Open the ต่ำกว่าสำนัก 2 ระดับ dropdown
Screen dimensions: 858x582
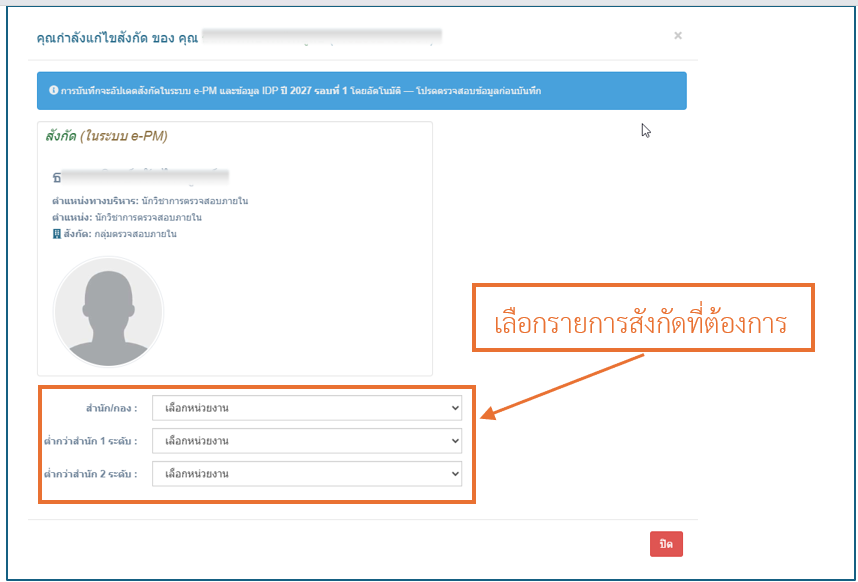pyautogui.click(x=307, y=474)
